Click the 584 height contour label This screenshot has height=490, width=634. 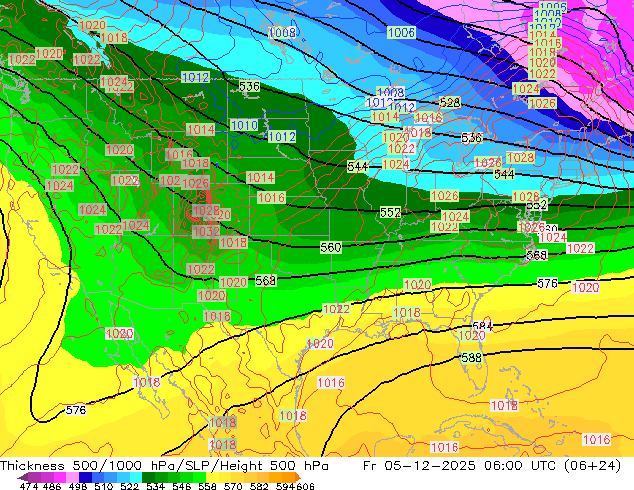point(482,326)
